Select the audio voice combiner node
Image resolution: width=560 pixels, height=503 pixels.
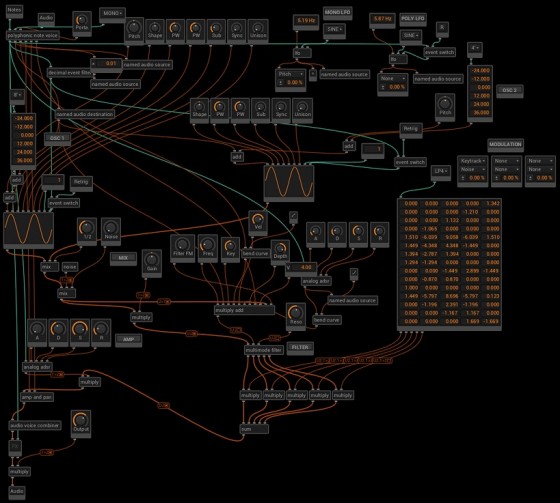[35, 425]
